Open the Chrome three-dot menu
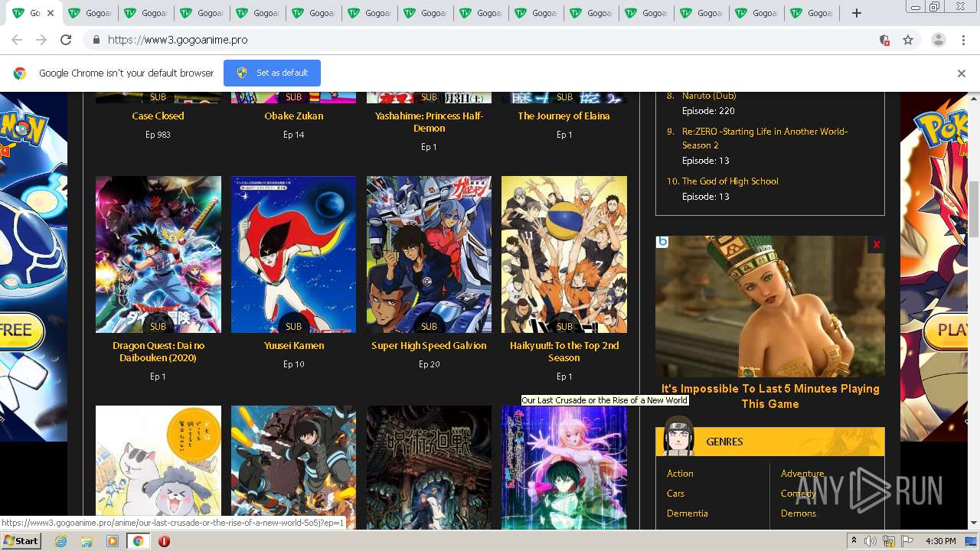Screen dimensions: 980x551 963,40
